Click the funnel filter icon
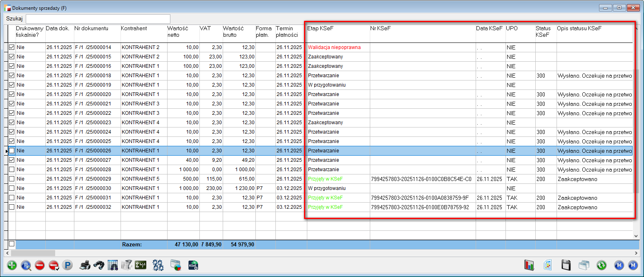Screen dimensions: 644x277 pos(127,266)
